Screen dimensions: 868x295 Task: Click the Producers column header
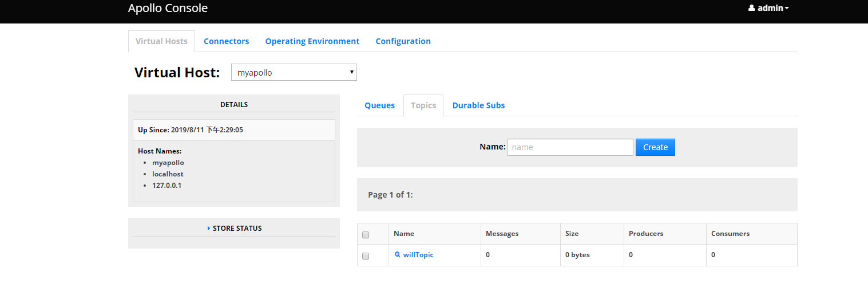(646, 234)
